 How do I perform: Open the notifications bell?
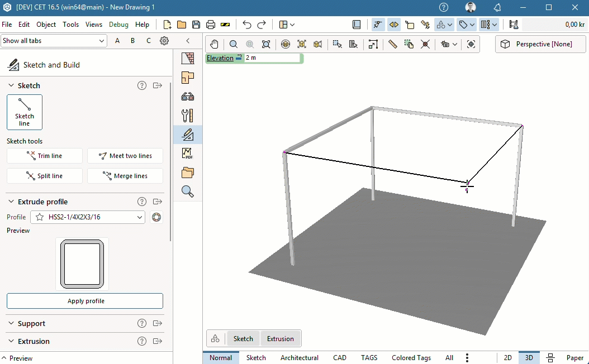(497, 7)
